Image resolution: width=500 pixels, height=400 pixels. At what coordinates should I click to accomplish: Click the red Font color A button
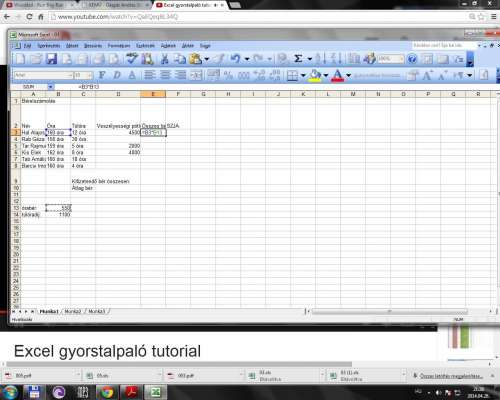pos(337,76)
